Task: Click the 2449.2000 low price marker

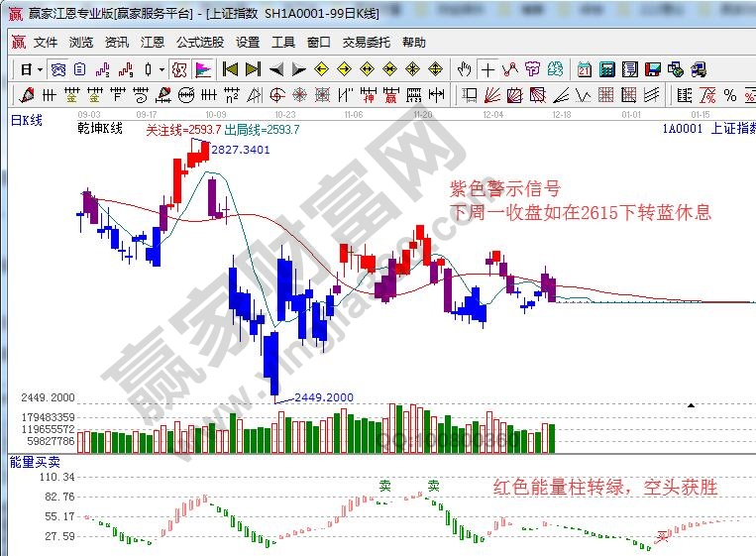Action: [x=323, y=397]
